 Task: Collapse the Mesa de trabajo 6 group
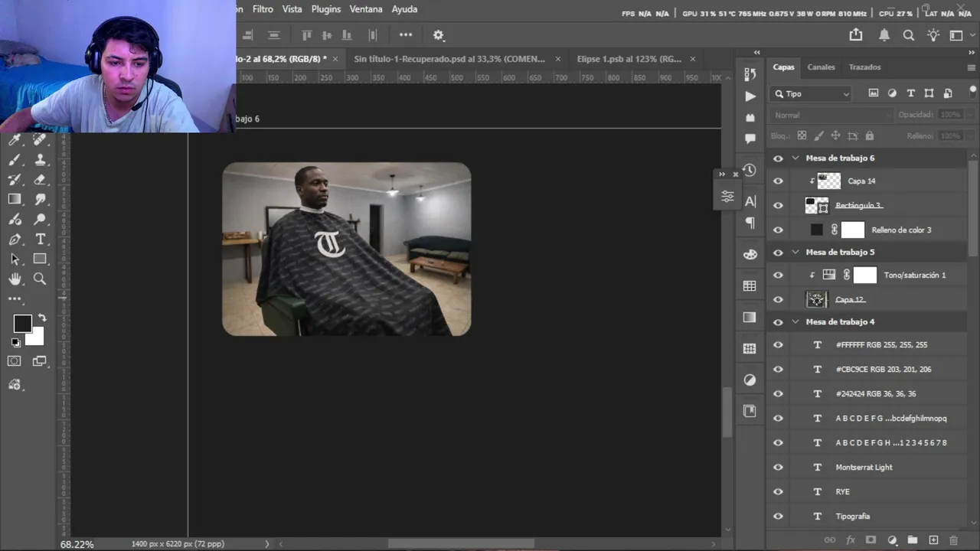point(795,158)
